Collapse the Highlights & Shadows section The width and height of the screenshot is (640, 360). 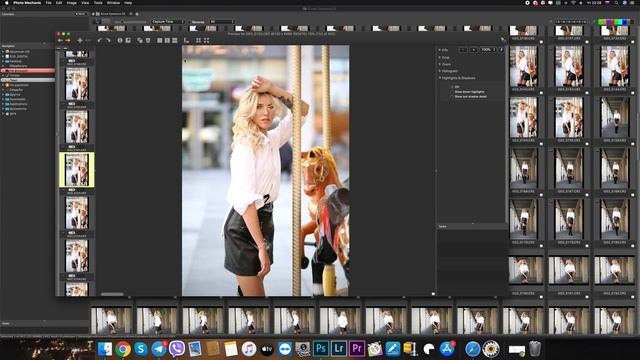(x=440, y=78)
